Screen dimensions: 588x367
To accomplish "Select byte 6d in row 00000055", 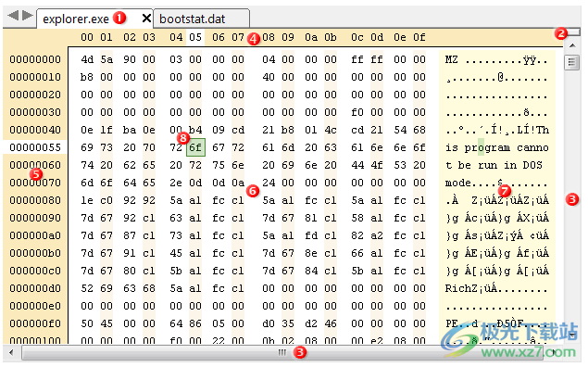I will tap(288, 147).
